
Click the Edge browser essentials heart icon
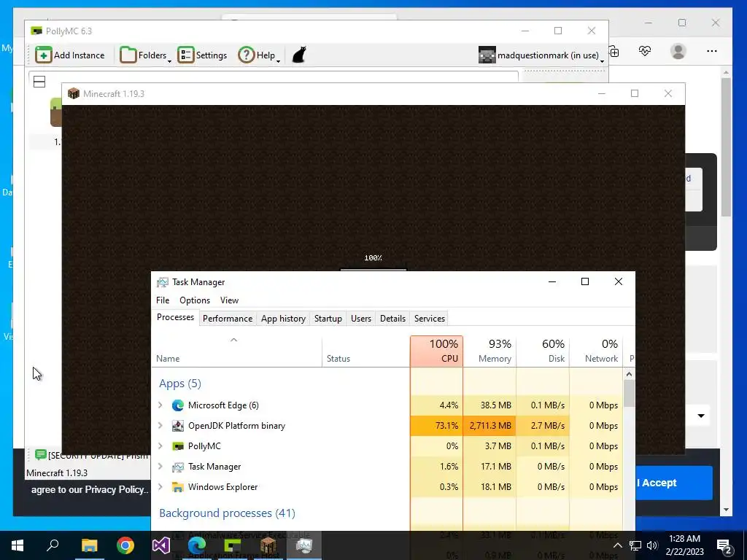tap(645, 51)
